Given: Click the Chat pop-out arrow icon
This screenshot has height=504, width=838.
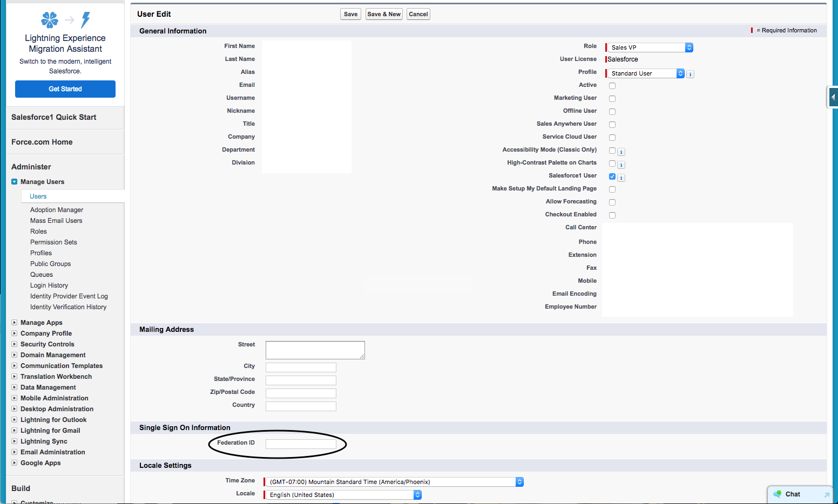Looking at the screenshot, I should click(826, 495).
